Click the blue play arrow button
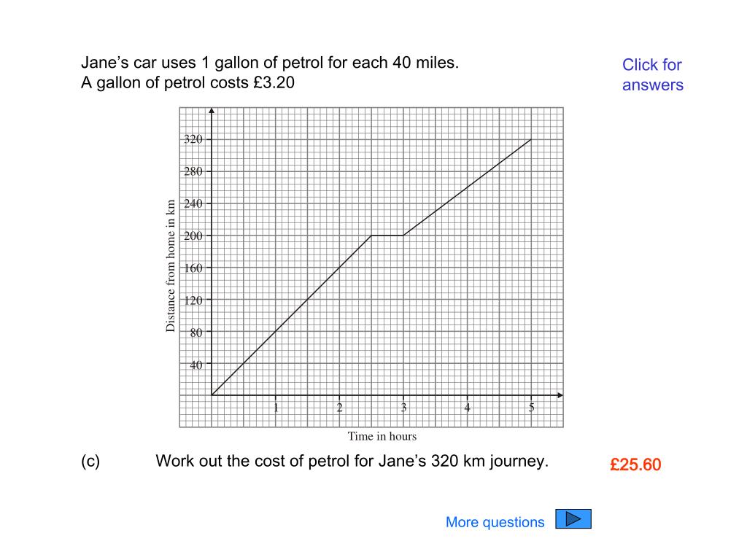 click(x=573, y=518)
